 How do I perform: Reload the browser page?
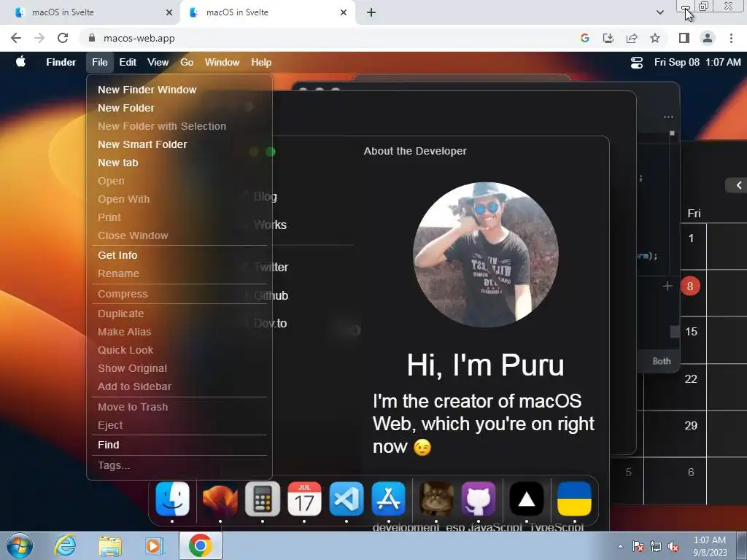pyautogui.click(x=63, y=38)
